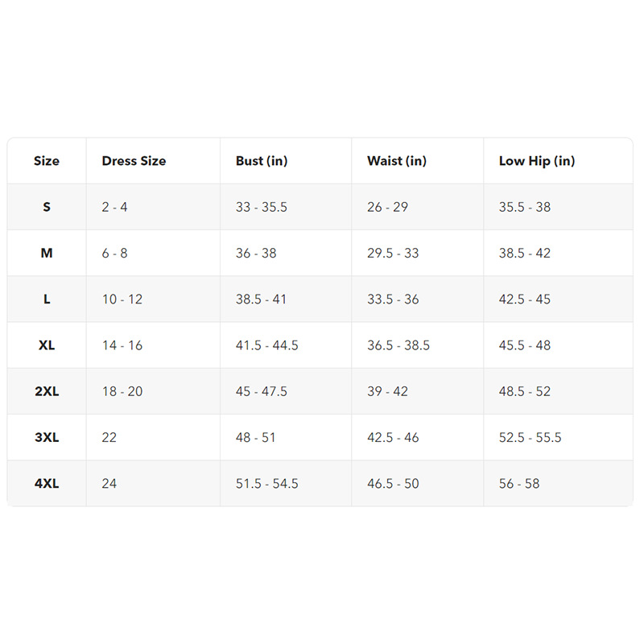Viewport: 644px width, 644px height.
Task: Select the dress size 24 cell
Action: (109, 484)
